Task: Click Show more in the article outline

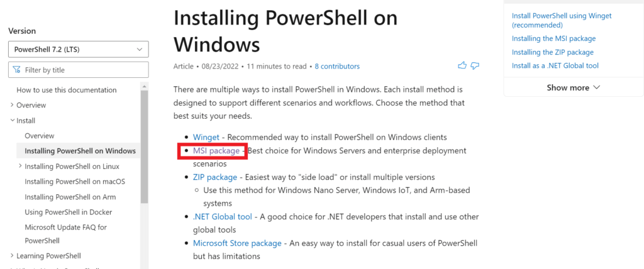Action: coord(573,87)
